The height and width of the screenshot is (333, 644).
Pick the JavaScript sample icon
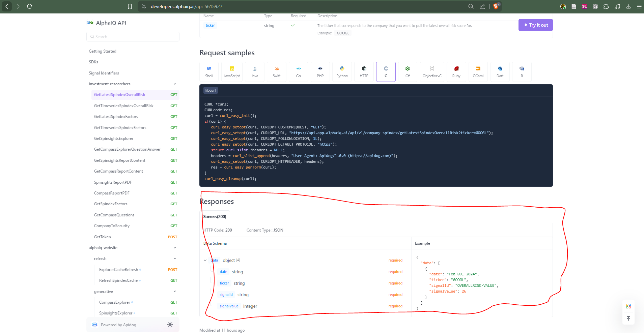pyautogui.click(x=231, y=71)
